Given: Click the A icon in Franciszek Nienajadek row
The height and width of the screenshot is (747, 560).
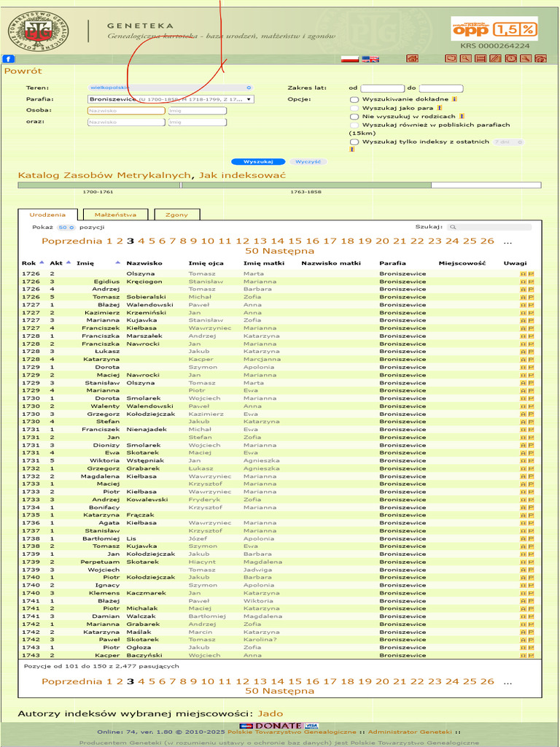Looking at the screenshot, I should pyautogui.click(x=523, y=429).
